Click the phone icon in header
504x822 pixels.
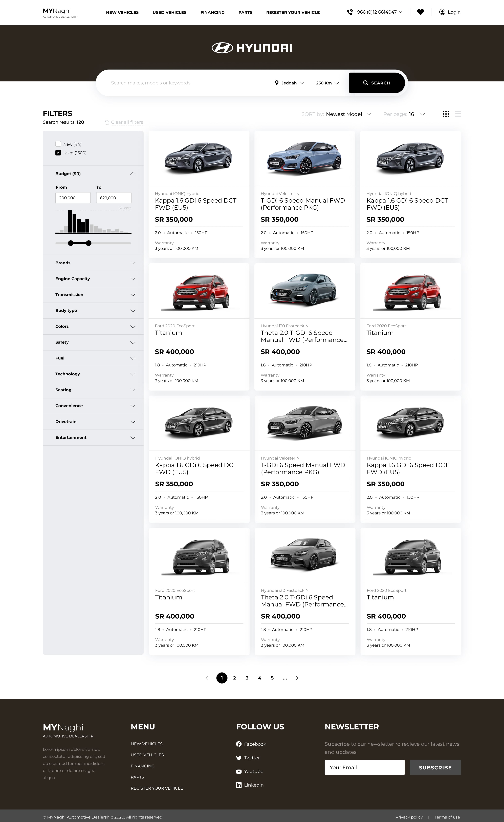click(350, 12)
